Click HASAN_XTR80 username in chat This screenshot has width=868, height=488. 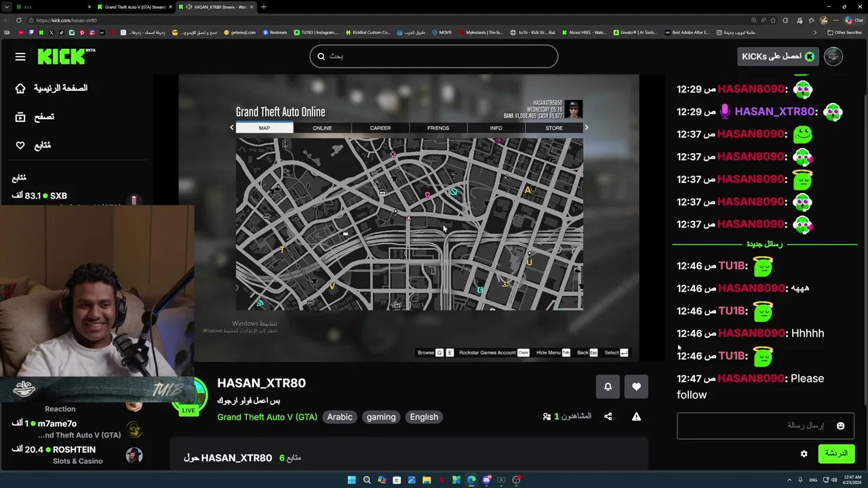pos(774,111)
